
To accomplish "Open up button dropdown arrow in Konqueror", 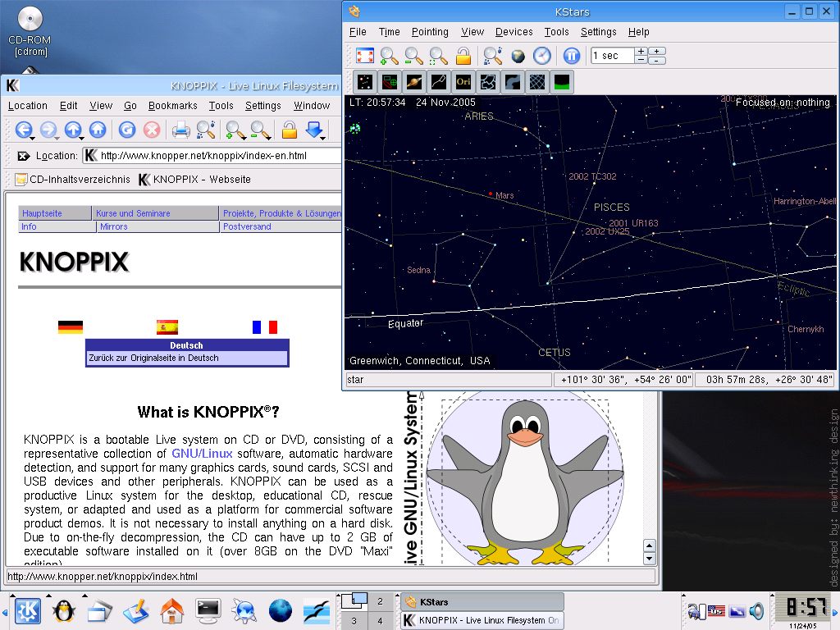I will point(82,138).
